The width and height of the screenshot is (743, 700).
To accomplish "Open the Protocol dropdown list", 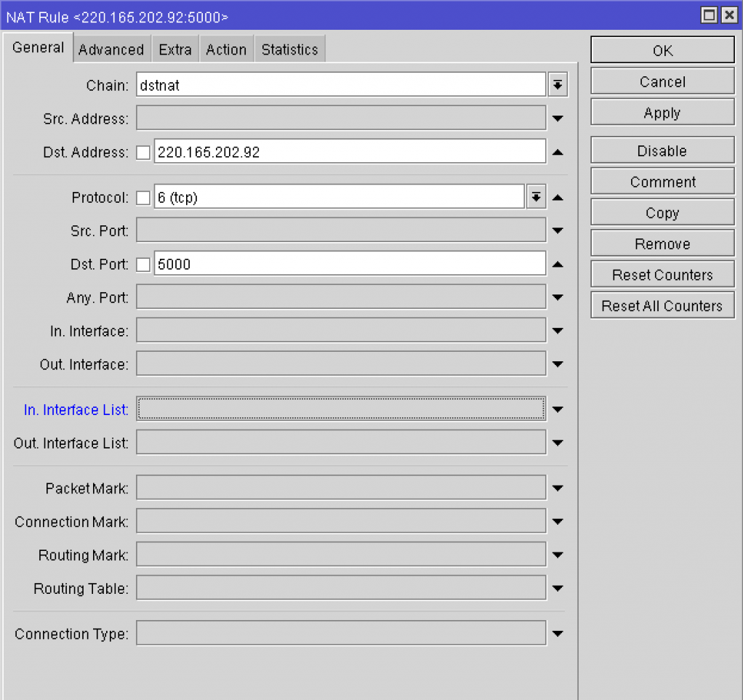I will (536, 197).
